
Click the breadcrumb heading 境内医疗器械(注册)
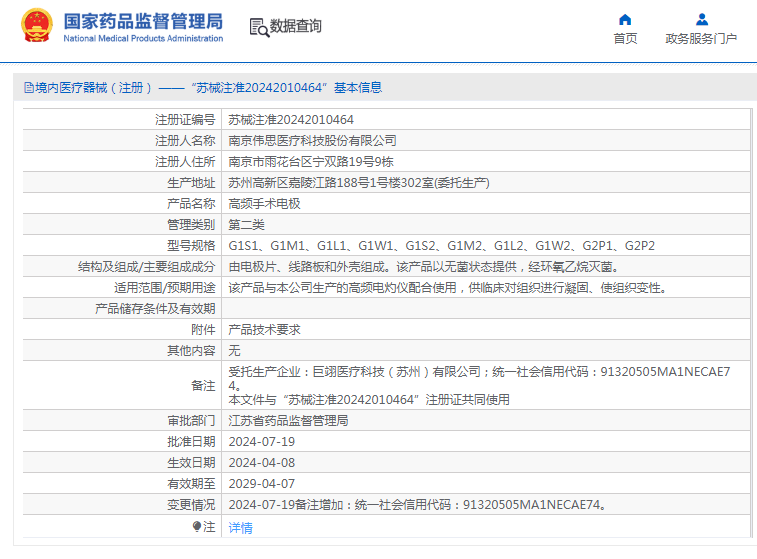93,87
